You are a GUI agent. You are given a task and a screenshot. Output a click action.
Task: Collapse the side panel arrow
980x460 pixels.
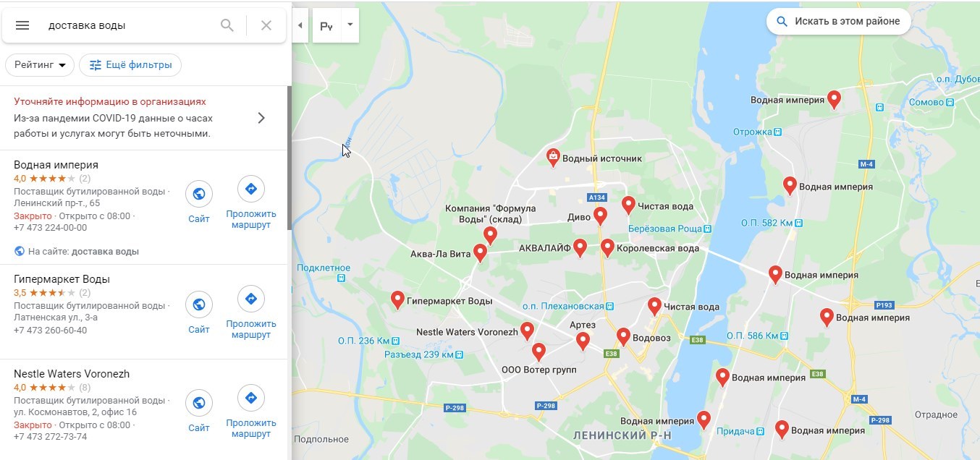[x=300, y=25]
